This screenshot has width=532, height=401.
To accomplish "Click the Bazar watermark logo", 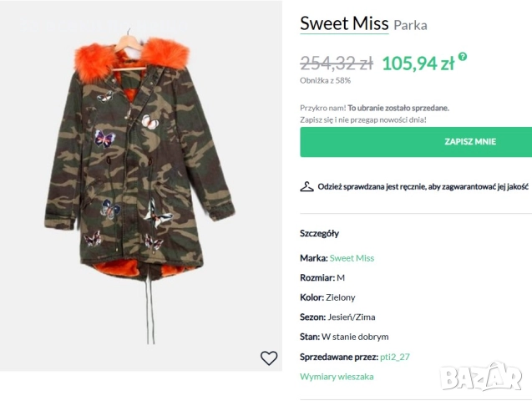I will [x=480, y=378].
